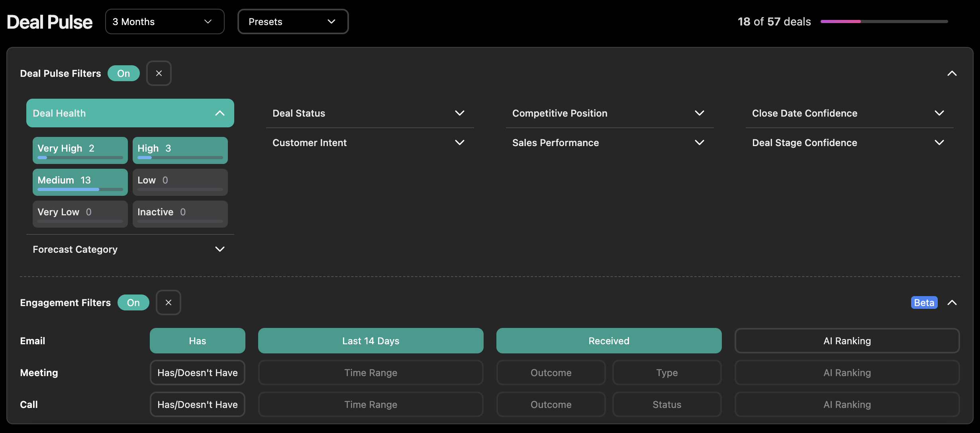Collapse the Engagement Filters section chevron
Viewport: 980px width, 433px height.
[953, 302]
